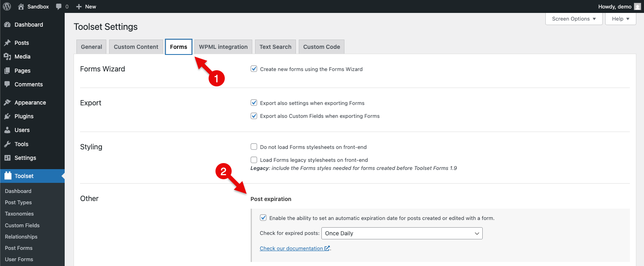Click the Tools wrench icon

pos(7,144)
